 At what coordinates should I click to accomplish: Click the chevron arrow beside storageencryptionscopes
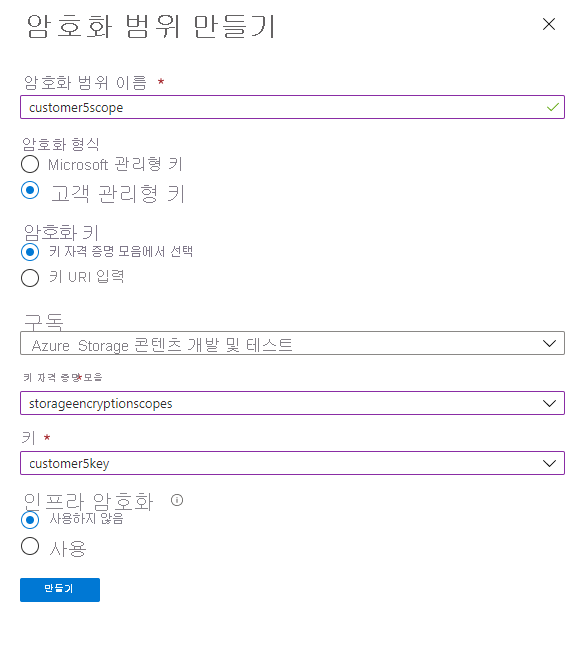coord(549,404)
